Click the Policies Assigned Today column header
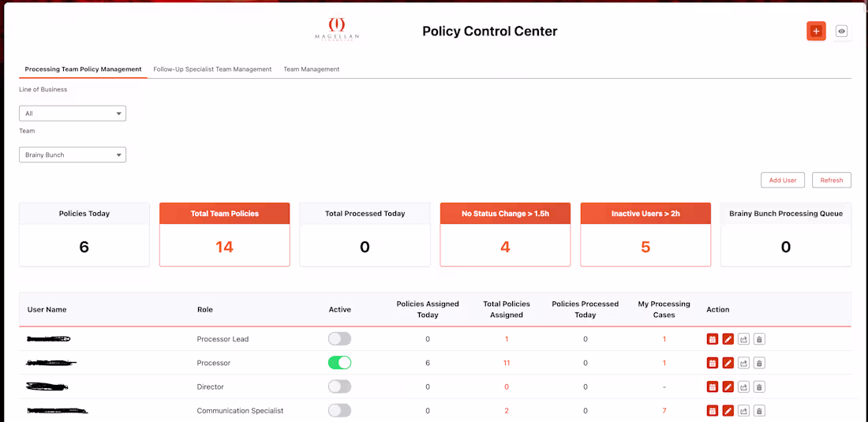 tap(428, 310)
